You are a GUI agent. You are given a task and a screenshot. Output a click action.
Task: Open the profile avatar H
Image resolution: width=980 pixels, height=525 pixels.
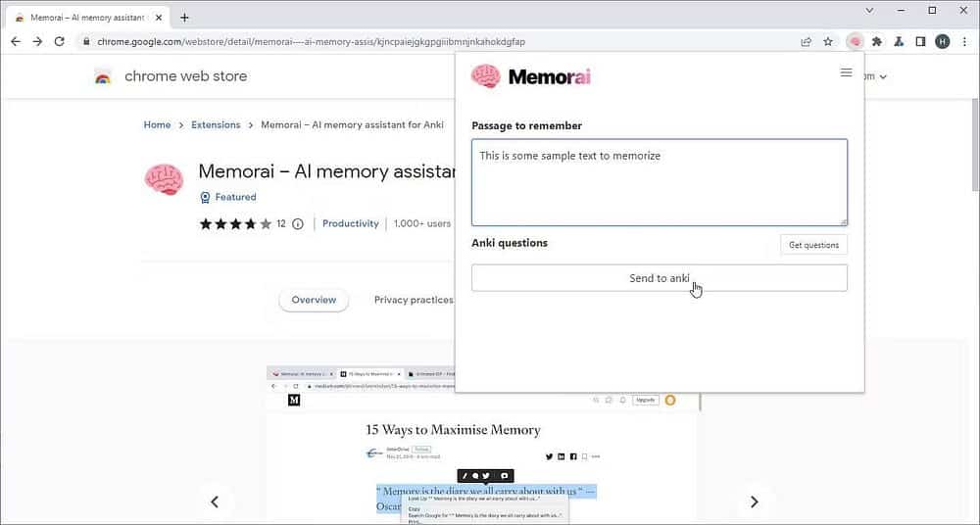(942, 42)
